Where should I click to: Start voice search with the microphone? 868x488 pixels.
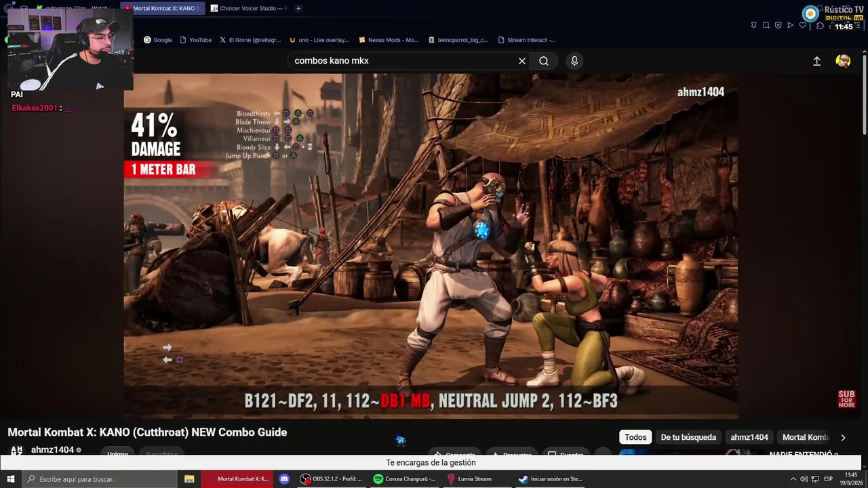click(574, 61)
